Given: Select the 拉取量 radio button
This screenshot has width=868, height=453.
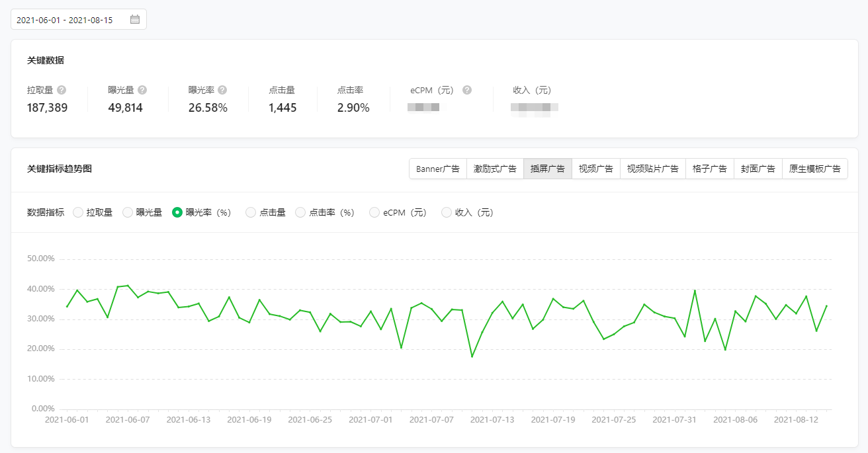Looking at the screenshot, I should coord(78,212).
